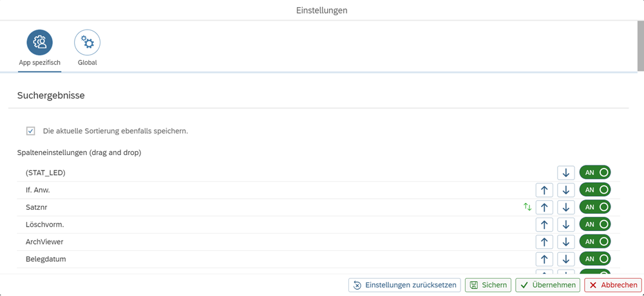This screenshot has width=644, height=296.
Task: Click the vertical scrollbar thumb
Action: click(x=640, y=46)
